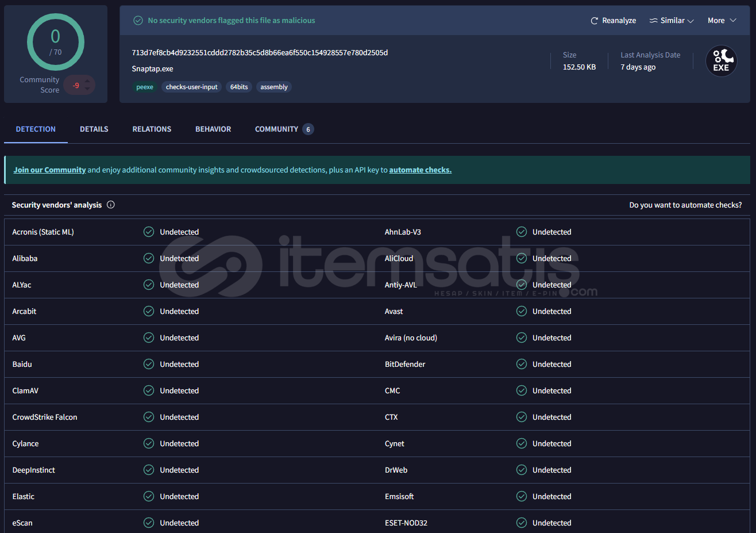Upvote the community score arrow

pos(87,81)
